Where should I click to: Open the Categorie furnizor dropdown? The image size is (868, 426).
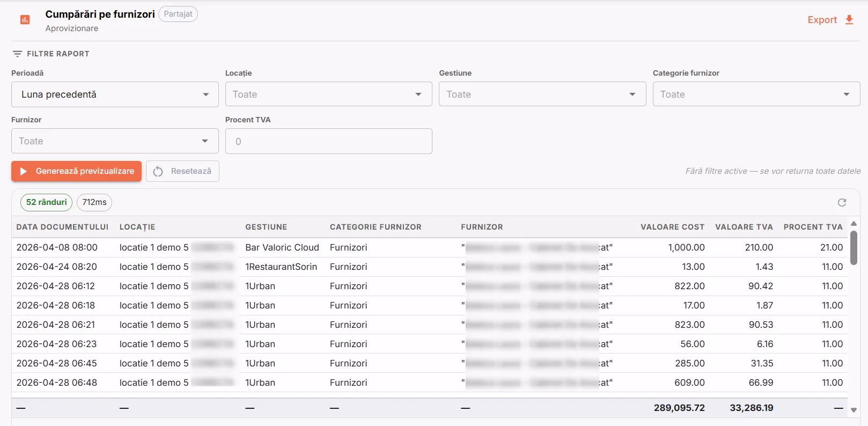click(x=756, y=94)
